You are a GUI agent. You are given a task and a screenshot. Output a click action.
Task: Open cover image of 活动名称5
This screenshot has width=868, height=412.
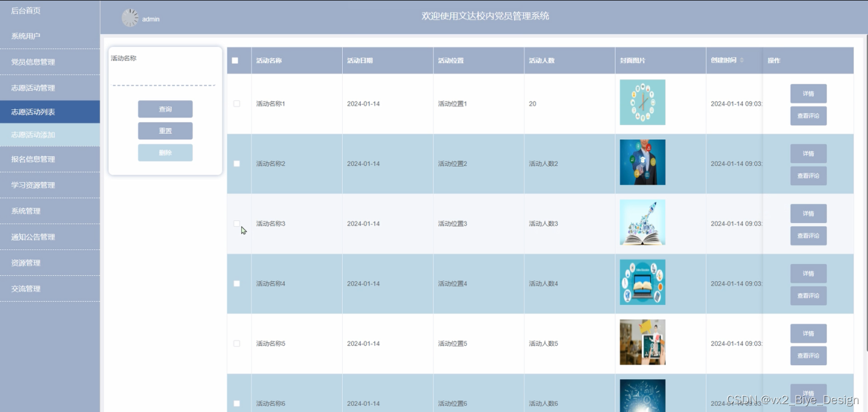pos(642,342)
